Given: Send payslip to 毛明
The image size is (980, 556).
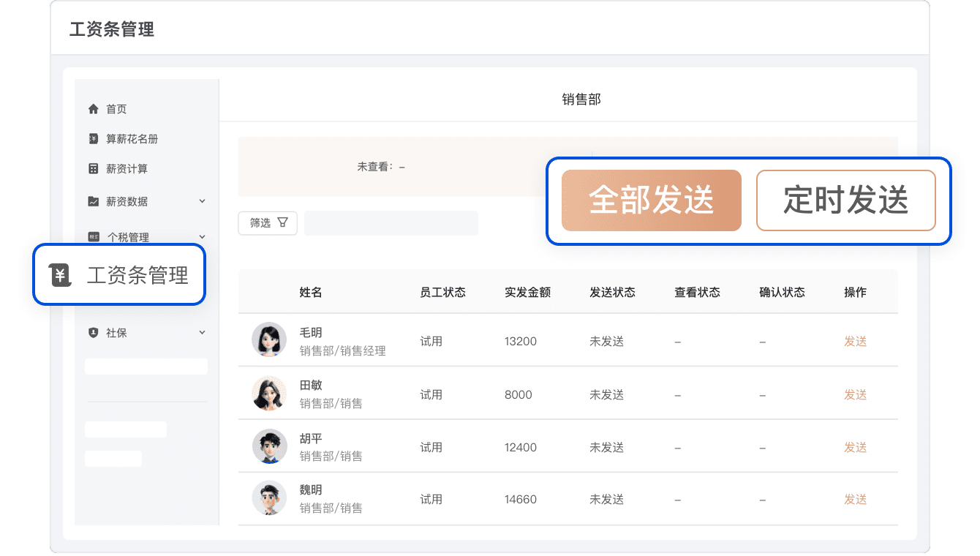Looking at the screenshot, I should tap(855, 342).
